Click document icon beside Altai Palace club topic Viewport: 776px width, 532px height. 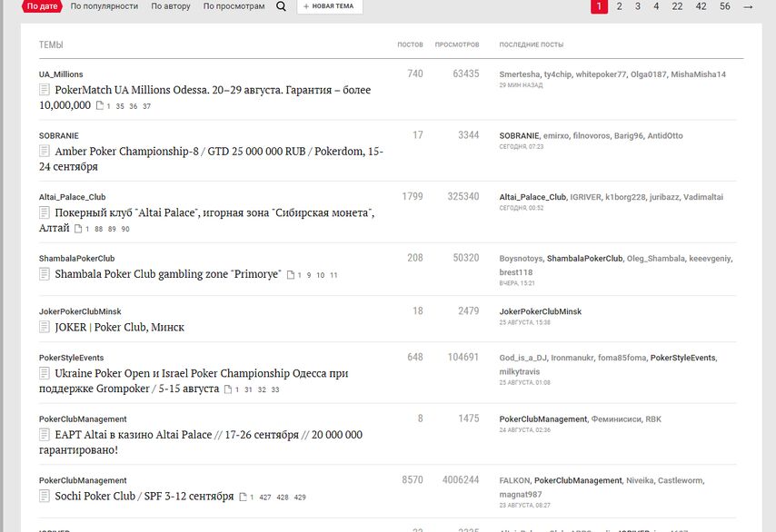[x=45, y=212]
